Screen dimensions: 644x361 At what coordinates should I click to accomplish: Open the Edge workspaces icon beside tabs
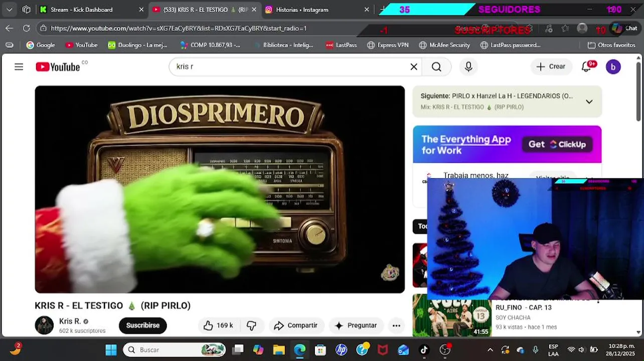tap(26, 10)
